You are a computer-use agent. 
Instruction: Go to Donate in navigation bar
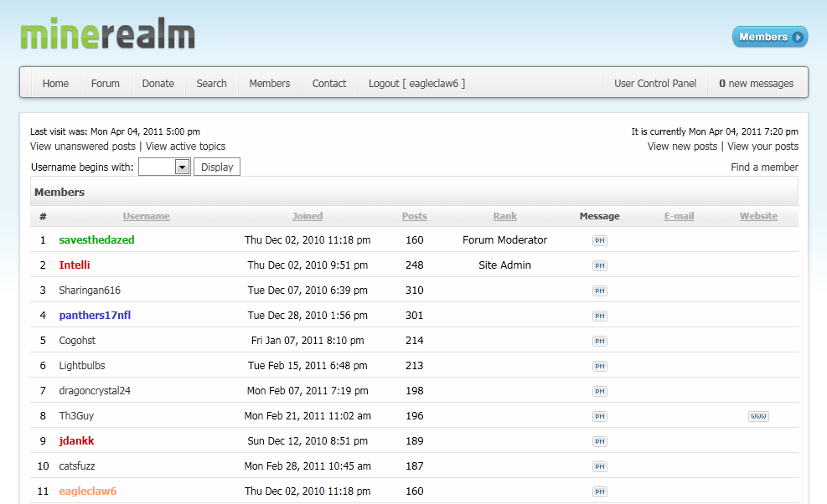tap(158, 84)
